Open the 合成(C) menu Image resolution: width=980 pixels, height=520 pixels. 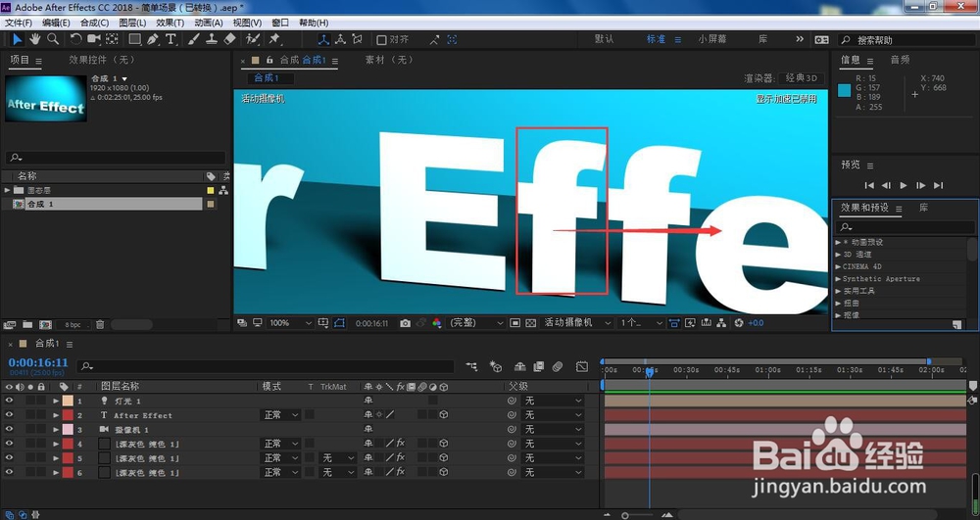[94, 23]
